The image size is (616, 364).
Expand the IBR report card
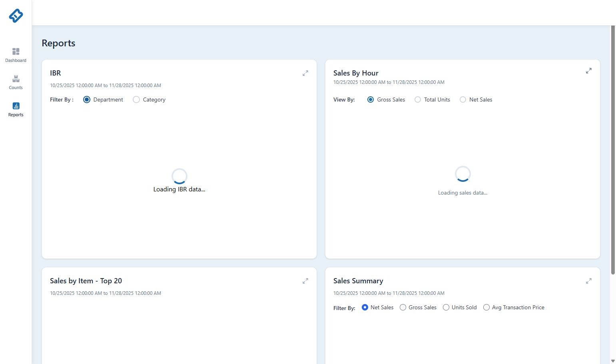point(305,73)
